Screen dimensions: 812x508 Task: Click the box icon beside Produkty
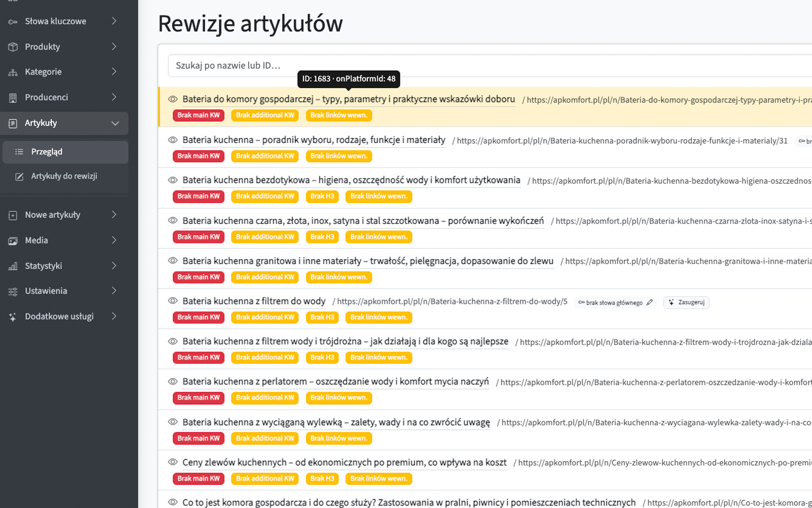[13, 47]
